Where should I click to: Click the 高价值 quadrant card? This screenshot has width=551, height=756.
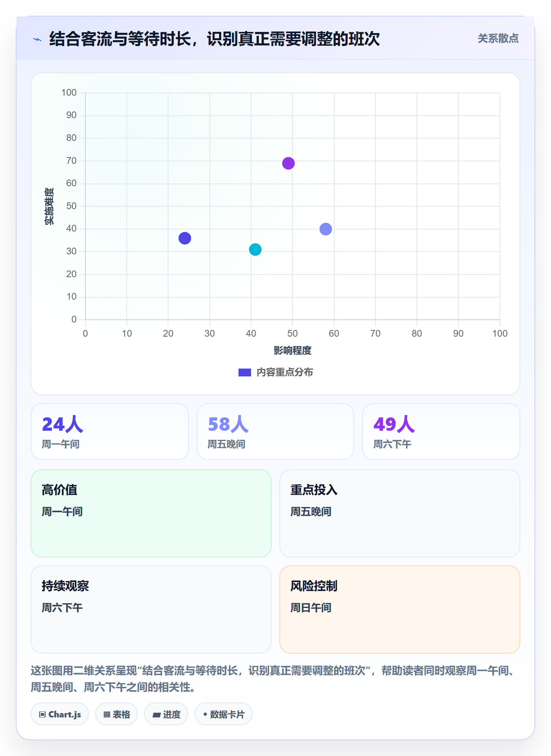click(151, 513)
